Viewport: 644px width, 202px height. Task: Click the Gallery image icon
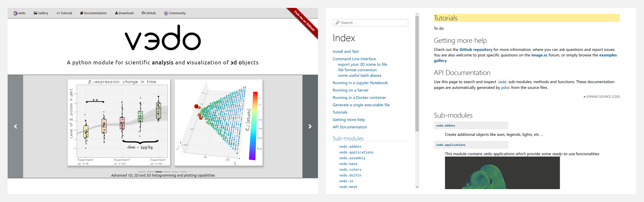(x=35, y=13)
